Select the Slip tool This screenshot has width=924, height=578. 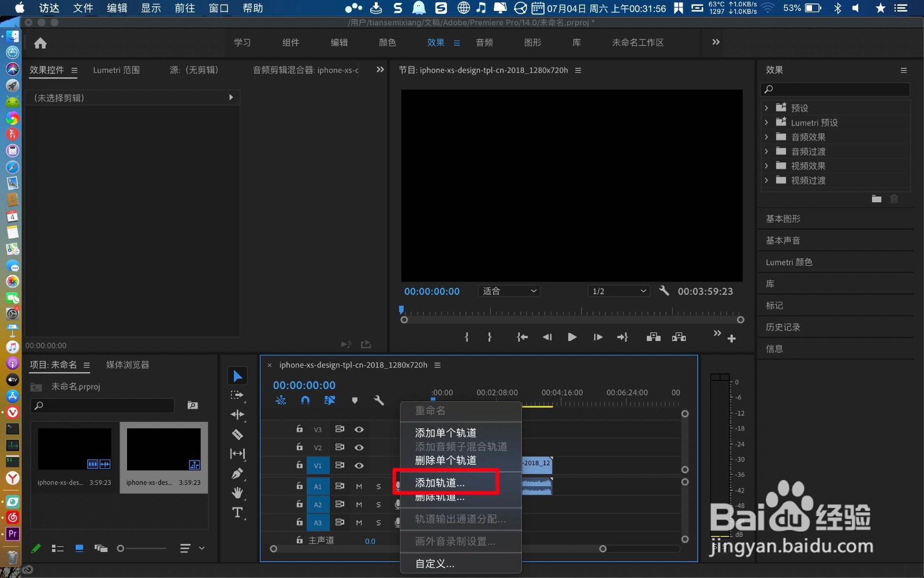point(237,454)
